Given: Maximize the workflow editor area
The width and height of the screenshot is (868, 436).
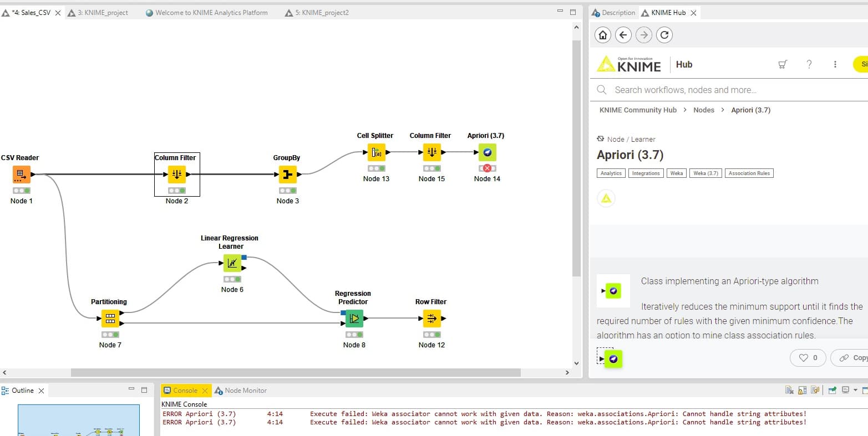Looking at the screenshot, I should pyautogui.click(x=572, y=12).
